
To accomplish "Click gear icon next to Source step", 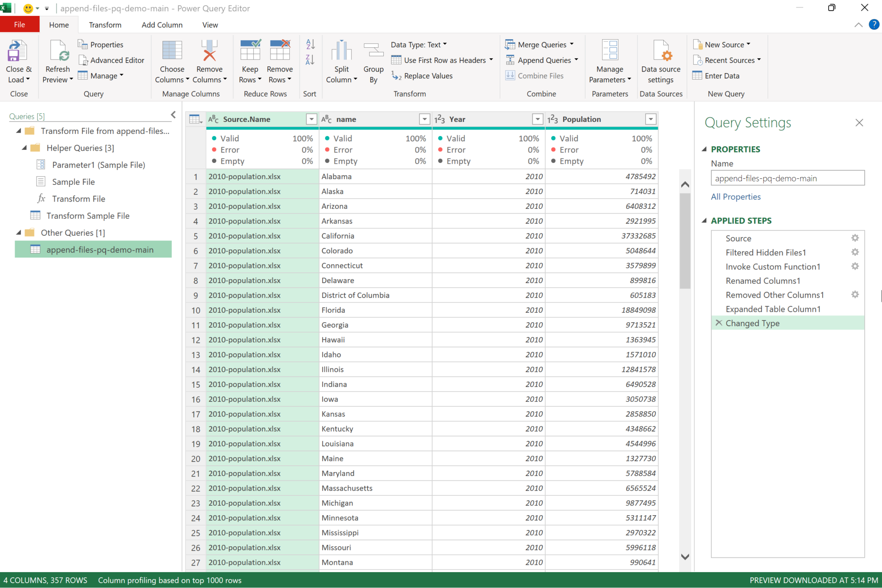I will click(x=855, y=238).
